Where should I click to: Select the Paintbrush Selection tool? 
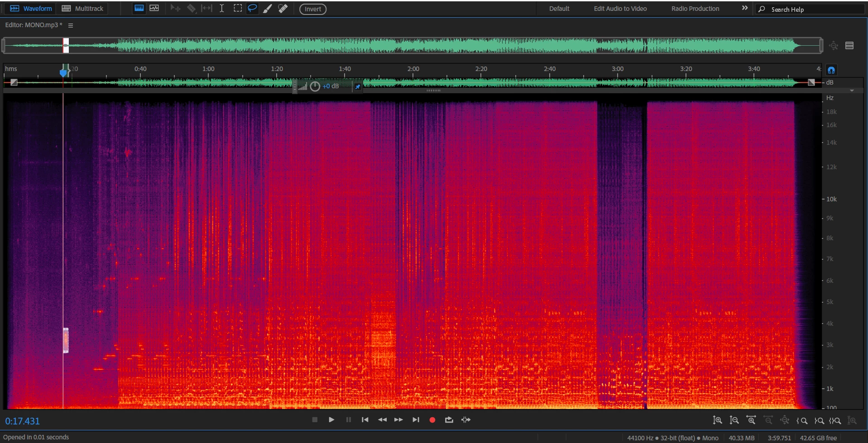267,8
